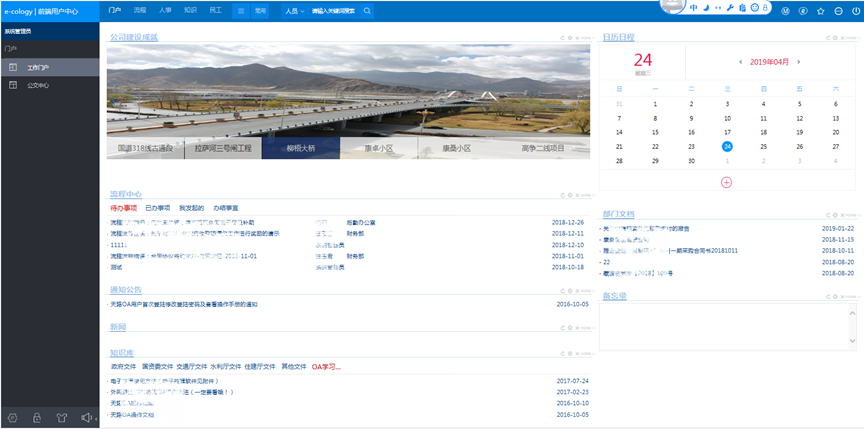This screenshot has width=864, height=429.
Task: Click the user avatar at top
Action: [672, 7]
